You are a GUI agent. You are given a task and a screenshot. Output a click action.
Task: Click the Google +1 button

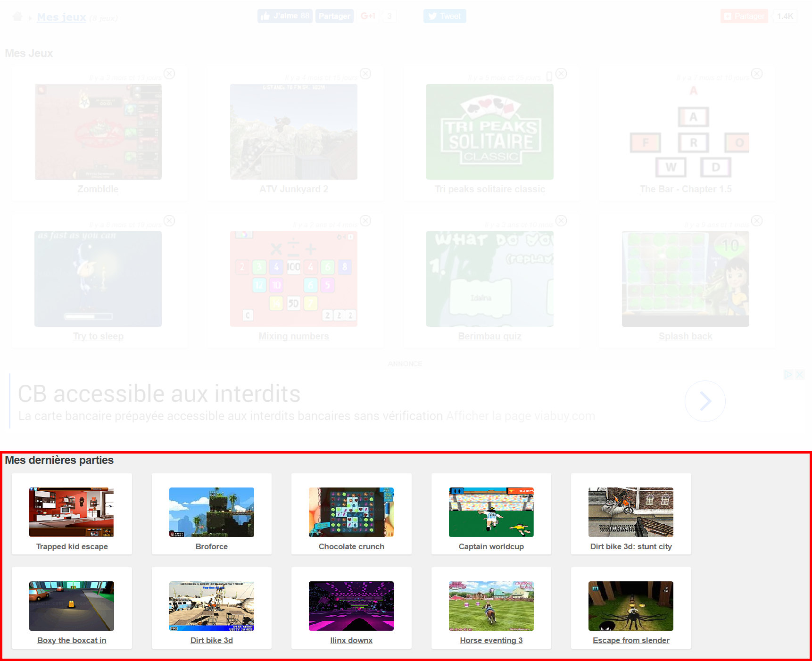(368, 16)
